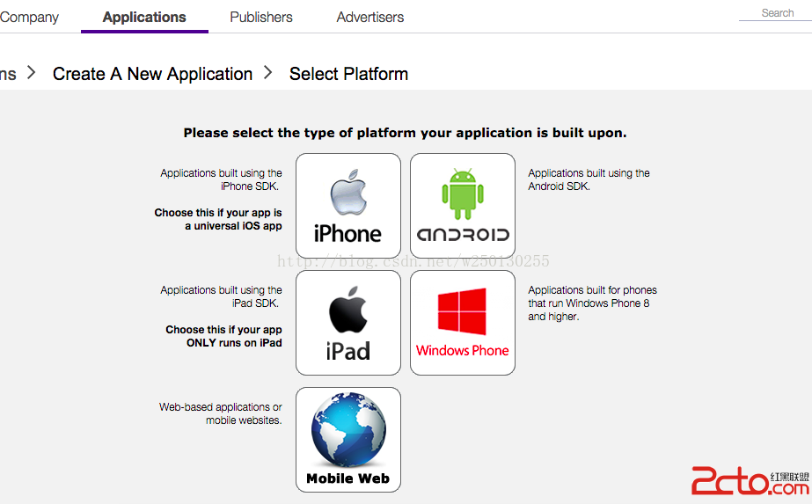Screen dimensions: 812x504
Task: Click the truncated breadcrumb before Create A New Application
Action: (x=8, y=74)
